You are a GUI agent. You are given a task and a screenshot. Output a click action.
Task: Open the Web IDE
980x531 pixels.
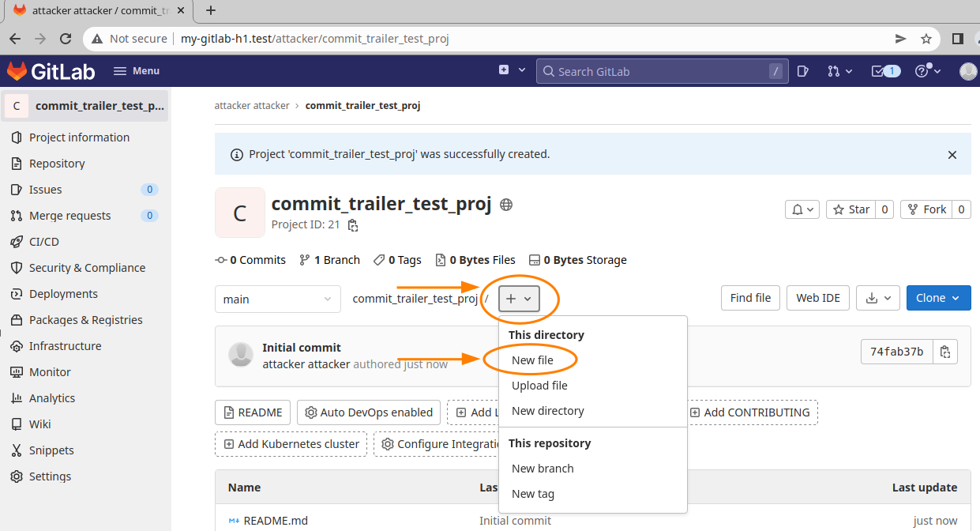pos(819,298)
